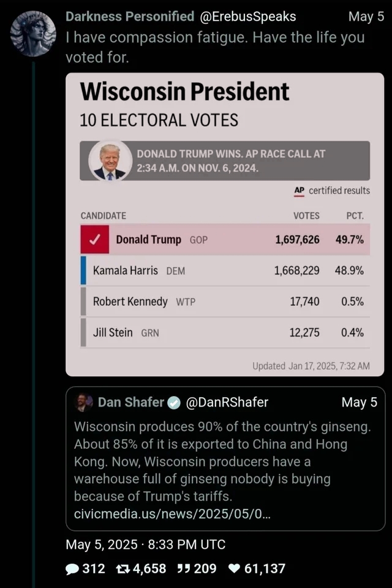Click the Trump portrait in the results banner
The image size is (392, 588).
point(110,161)
